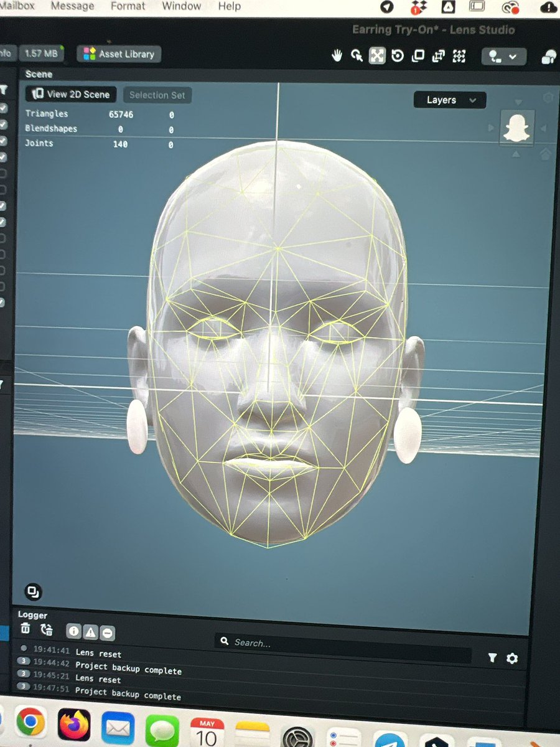
Task: Click the arrow right of ghost cube
Action: point(542,128)
